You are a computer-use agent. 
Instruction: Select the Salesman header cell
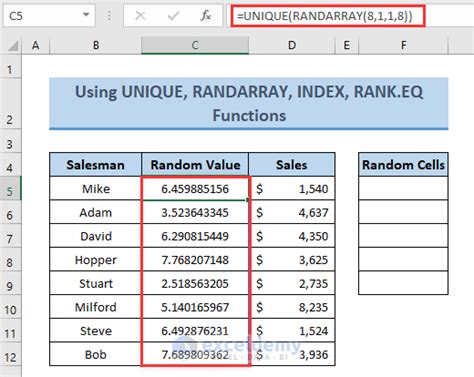pyautogui.click(x=95, y=165)
